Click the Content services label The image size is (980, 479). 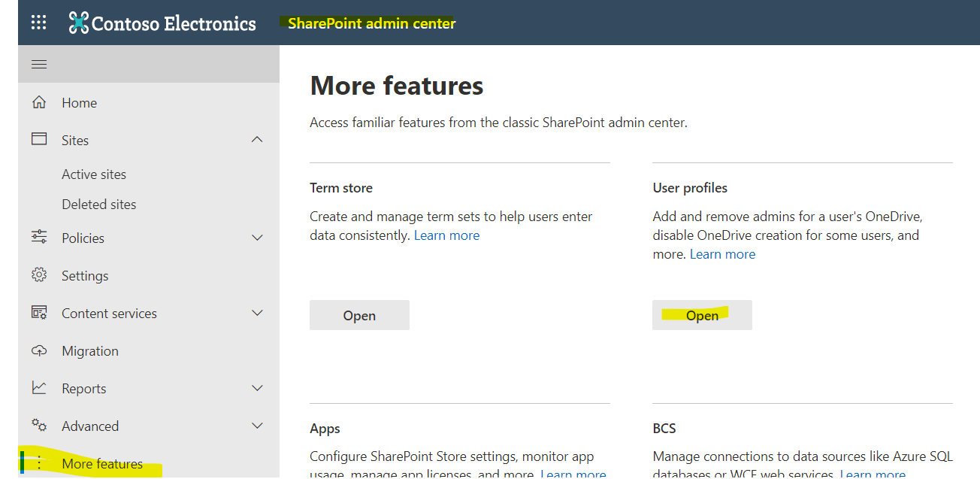[109, 314]
